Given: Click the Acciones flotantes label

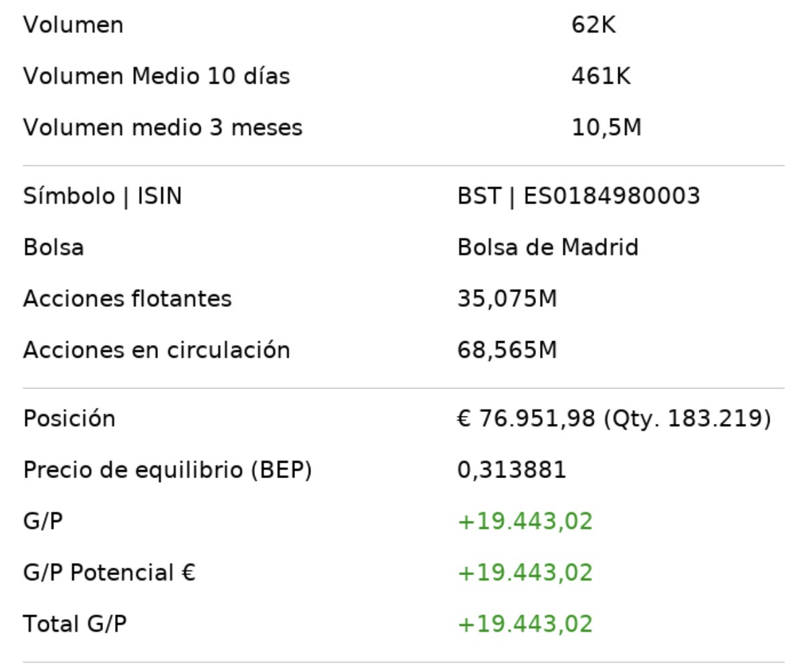Looking at the screenshot, I should (x=127, y=299).
